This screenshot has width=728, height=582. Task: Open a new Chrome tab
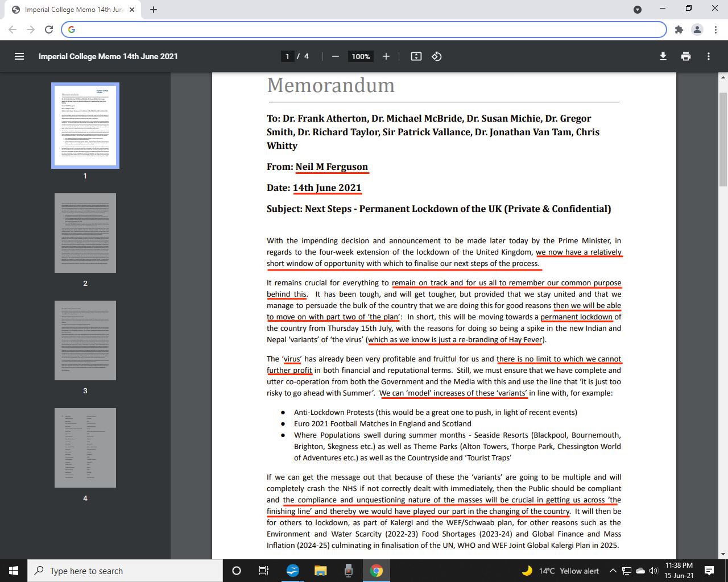154,10
